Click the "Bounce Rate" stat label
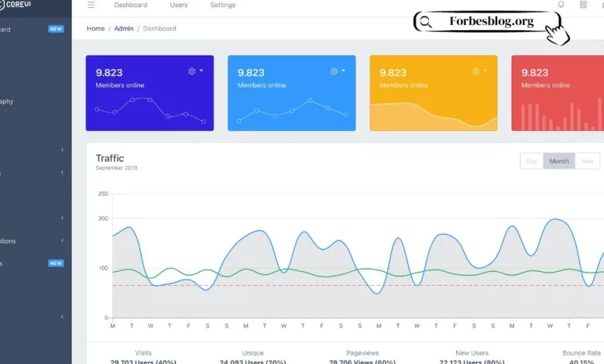604x364 pixels. tap(582, 353)
